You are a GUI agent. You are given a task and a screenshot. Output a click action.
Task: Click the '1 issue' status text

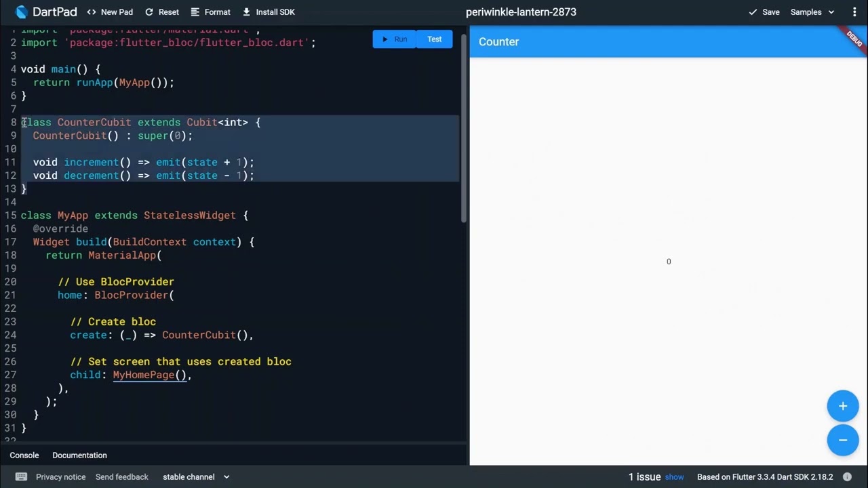[644, 477]
